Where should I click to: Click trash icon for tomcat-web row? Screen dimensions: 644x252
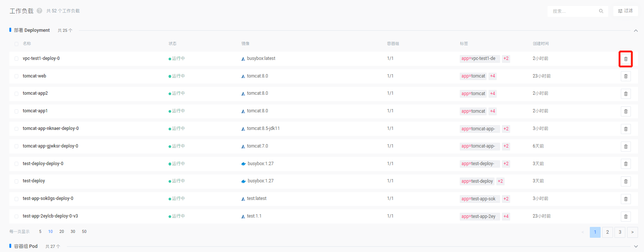coord(626,76)
